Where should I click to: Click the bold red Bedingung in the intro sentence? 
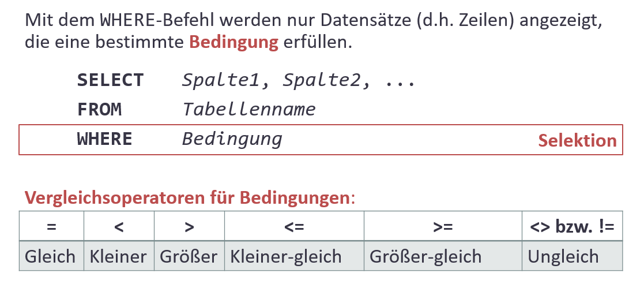pyautogui.click(x=234, y=42)
